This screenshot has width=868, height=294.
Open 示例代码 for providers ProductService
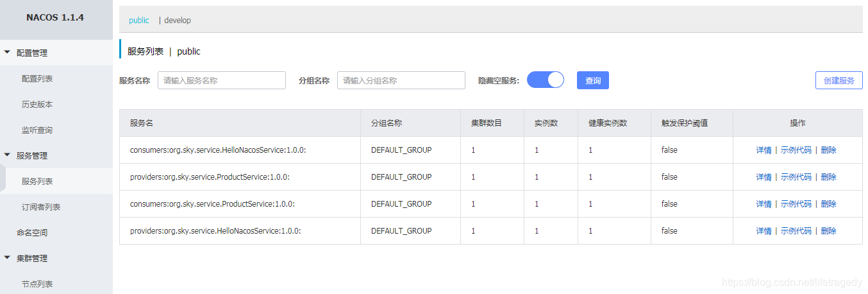[796, 177]
